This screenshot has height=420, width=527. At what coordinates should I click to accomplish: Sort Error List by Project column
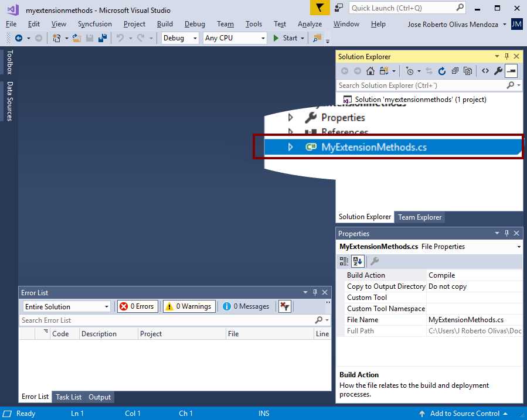point(182,334)
